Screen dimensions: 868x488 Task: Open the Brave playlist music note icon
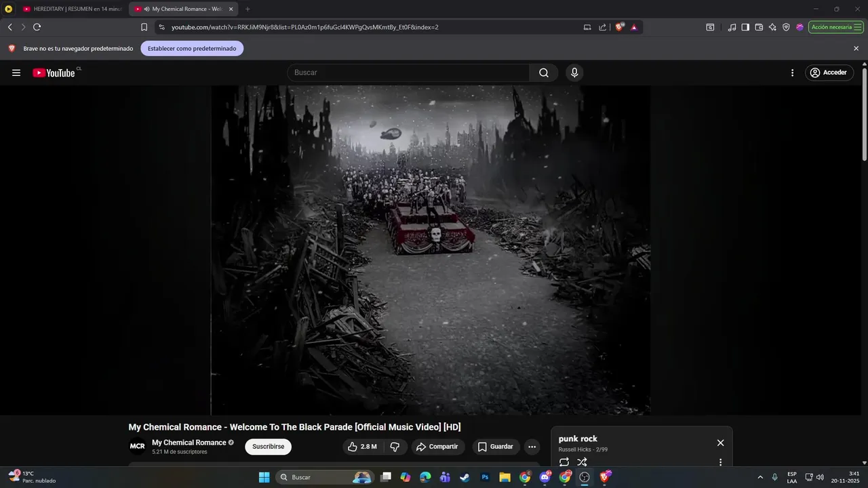tap(732, 27)
